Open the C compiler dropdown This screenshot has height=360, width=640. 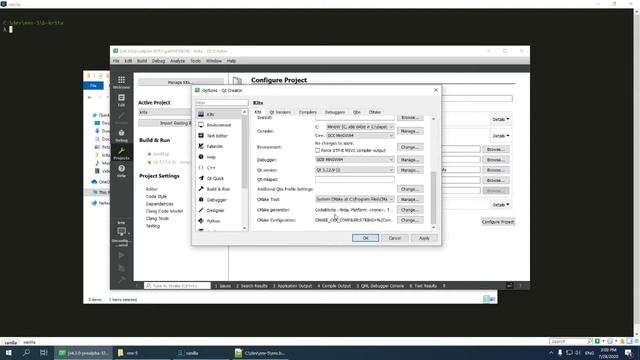pos(360,127)
